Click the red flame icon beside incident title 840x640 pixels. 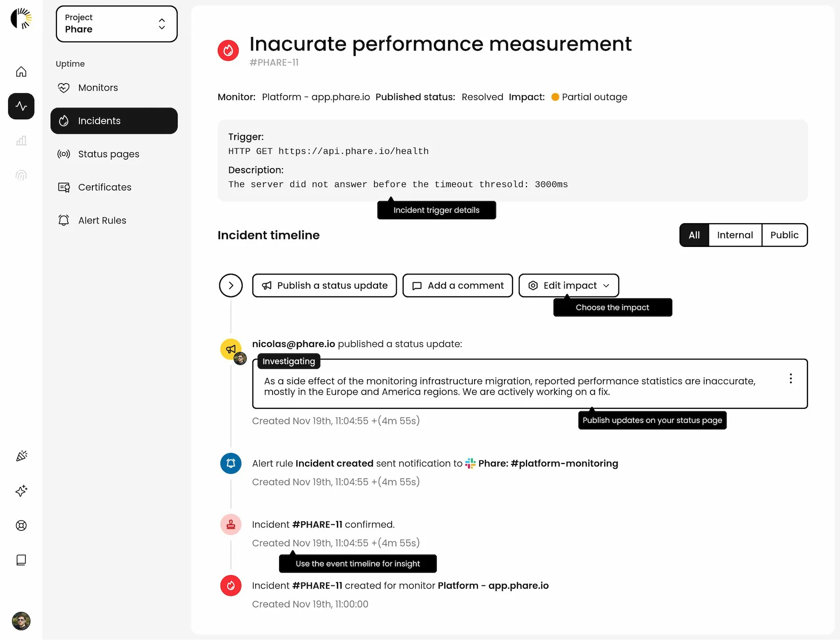[228, 50]
